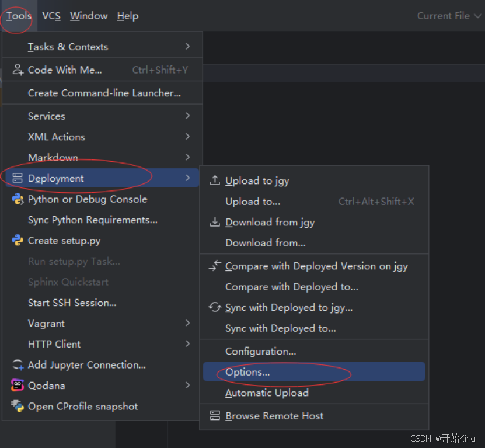Image resolution: width=485 pixels, height=448 pixels.
Task: Click the Create setup.py Python icon
Action: click(x=18, y=241)
